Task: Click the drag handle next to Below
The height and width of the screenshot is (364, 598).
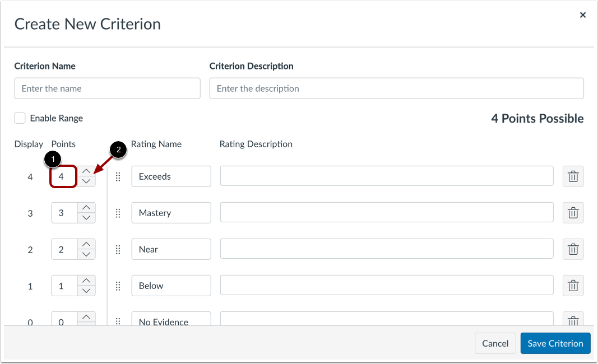Action: [x=118, y=286]
